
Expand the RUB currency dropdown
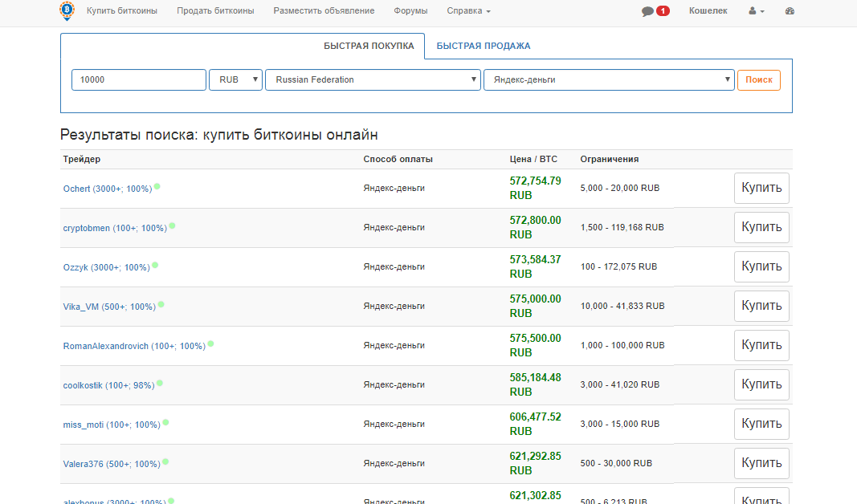[x=235, y=80]
